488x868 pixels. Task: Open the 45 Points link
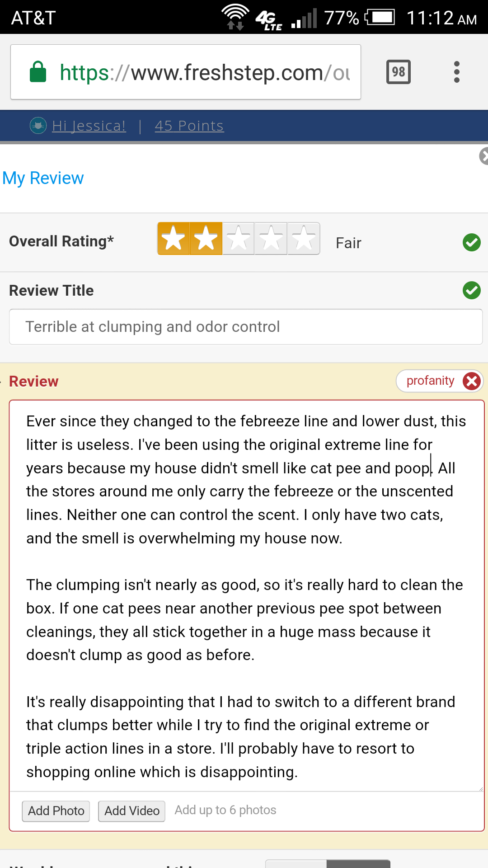pos(189,126)
